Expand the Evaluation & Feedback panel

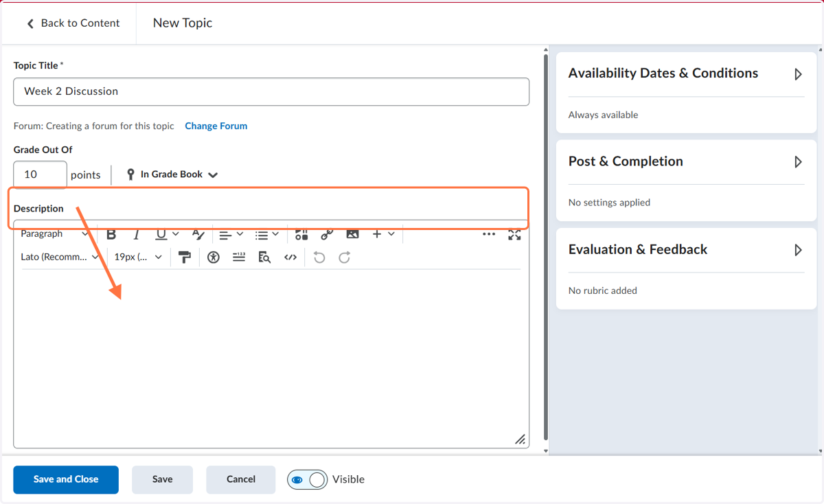[x=798, y=250]
